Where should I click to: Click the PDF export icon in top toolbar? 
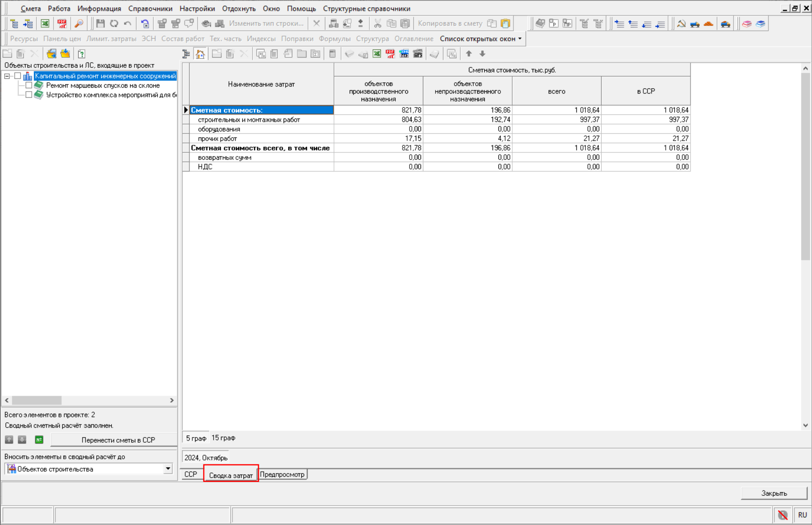click(x=62, y=24)
